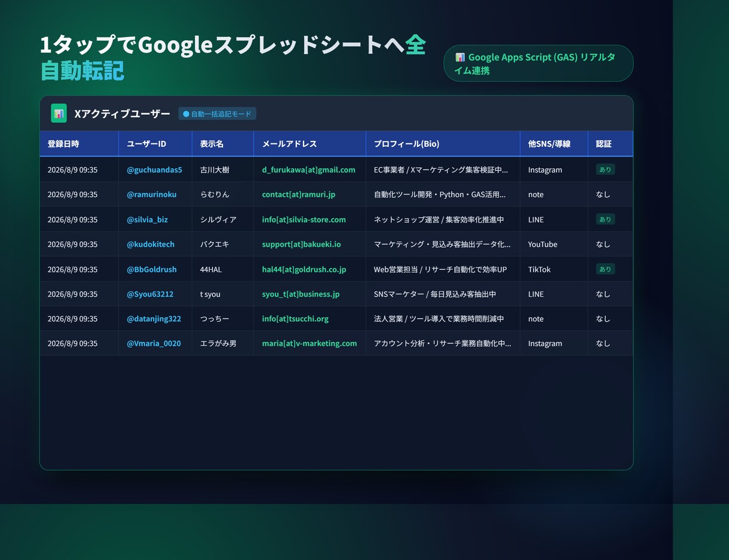Select the display name つっちー
Screen dimensions: 729x560
215,319
